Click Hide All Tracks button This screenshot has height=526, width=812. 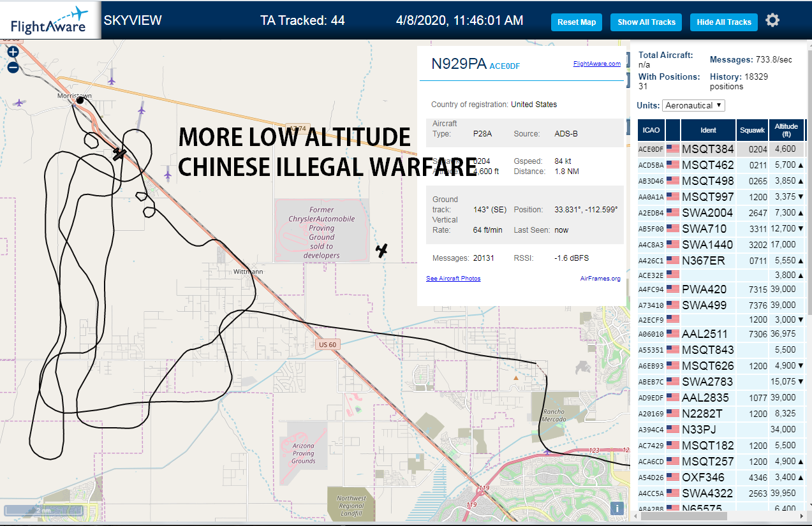[x=724, y=22]
